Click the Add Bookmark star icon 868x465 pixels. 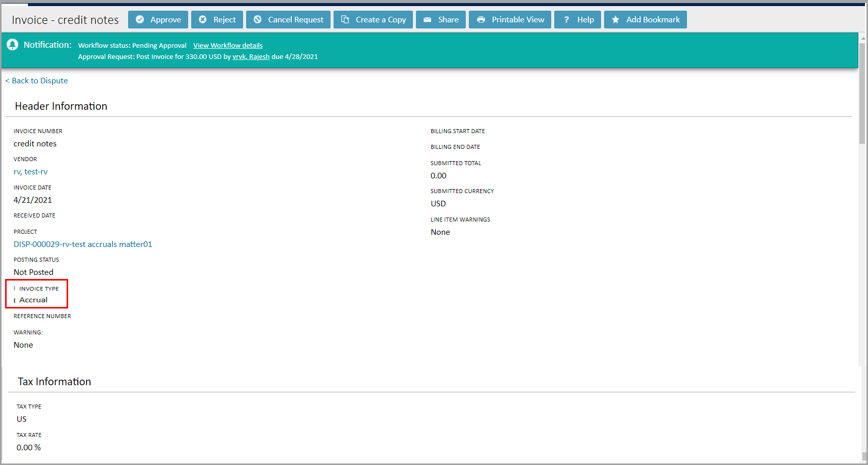click(616, 20)
